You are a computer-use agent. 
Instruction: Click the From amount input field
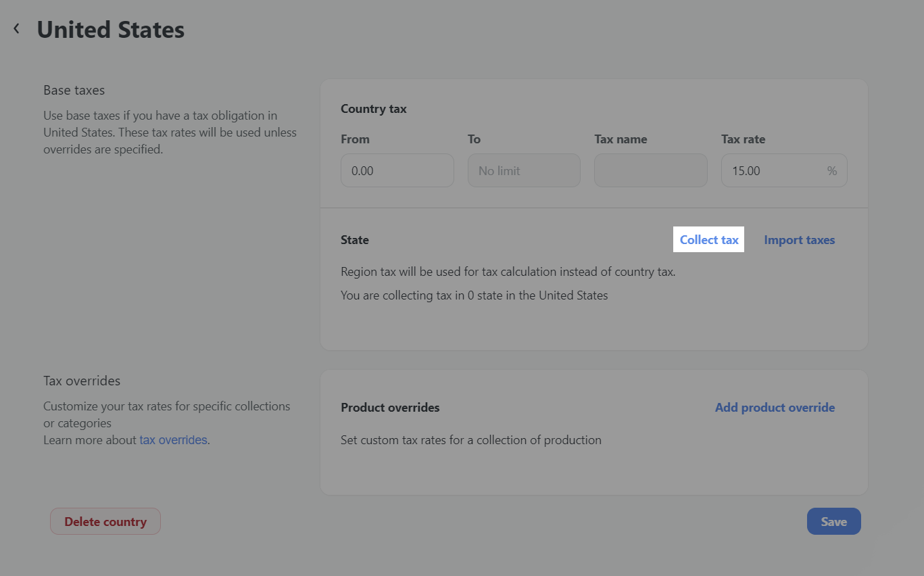397,170
